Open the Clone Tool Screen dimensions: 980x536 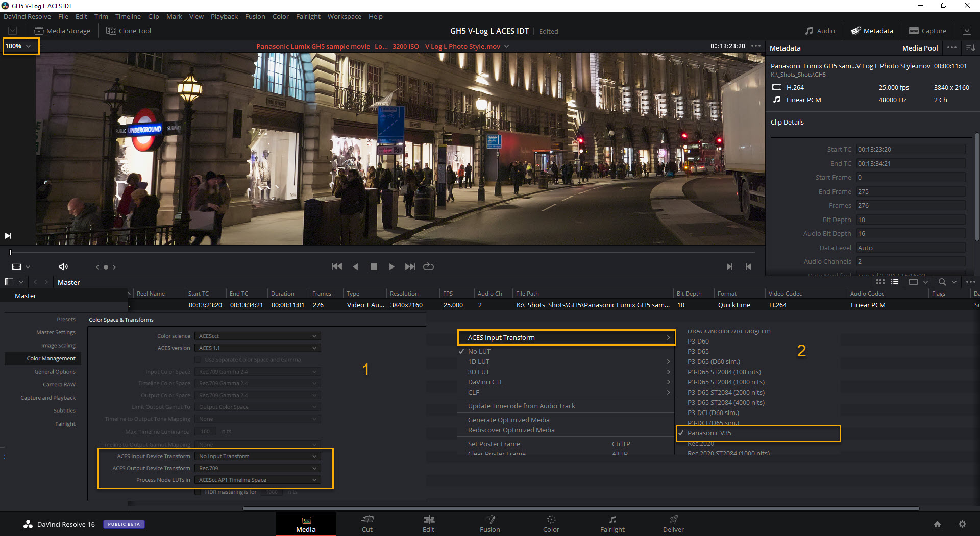[x=129, y=31]
